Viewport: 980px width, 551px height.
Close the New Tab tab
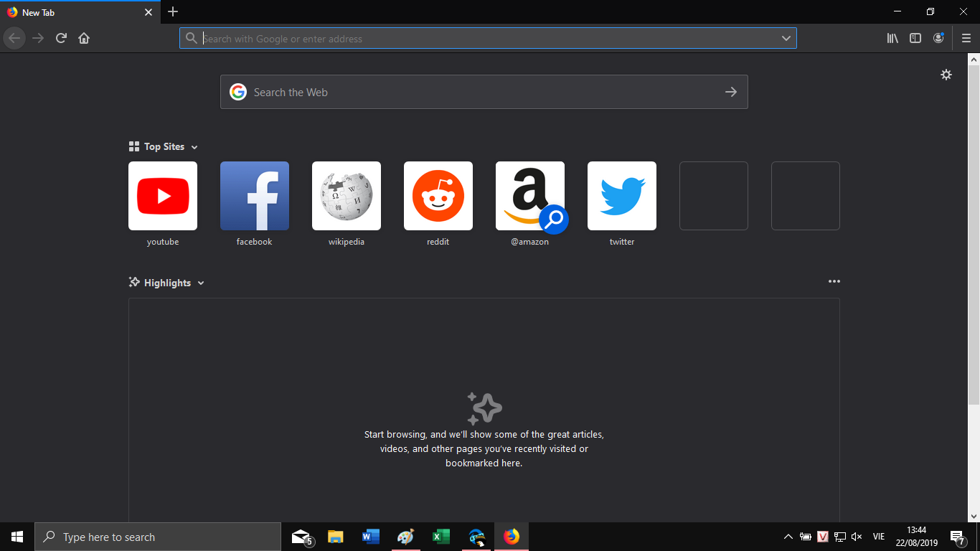[149, 12]
